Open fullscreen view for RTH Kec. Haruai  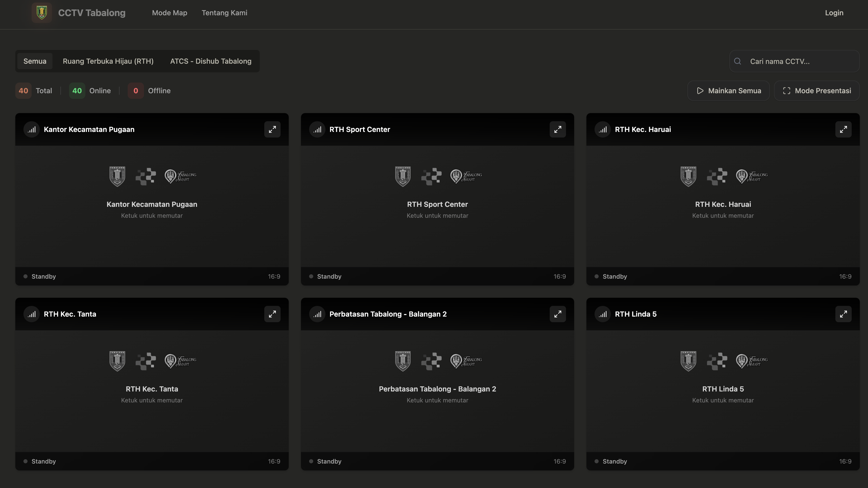tap(843, 129)
